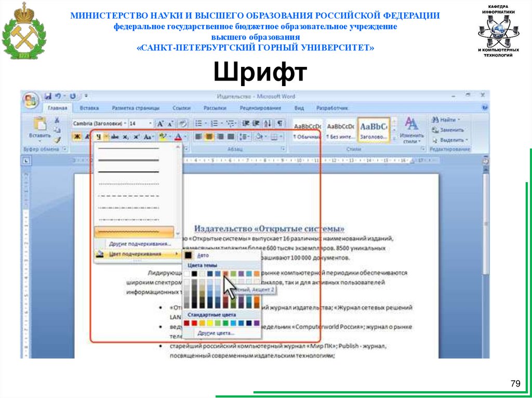Image resolution: width=532 pixels, height=398 pixels.
Task: Cut selection with the scissors icon
Action: tap(57, 120)
